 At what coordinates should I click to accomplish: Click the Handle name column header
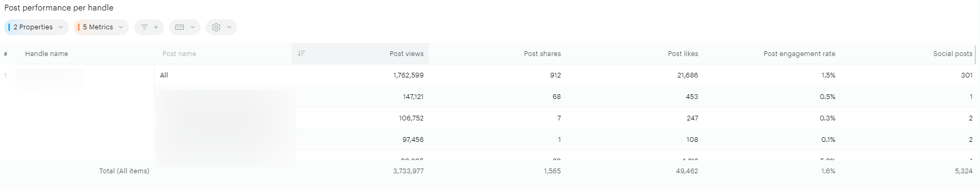pyautogui.click(x=47, y=53)
